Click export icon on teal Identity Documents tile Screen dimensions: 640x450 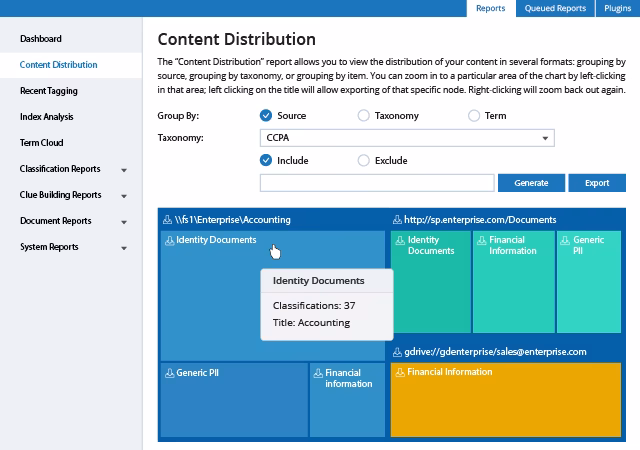pyautogui.click(x=400, y=241)
